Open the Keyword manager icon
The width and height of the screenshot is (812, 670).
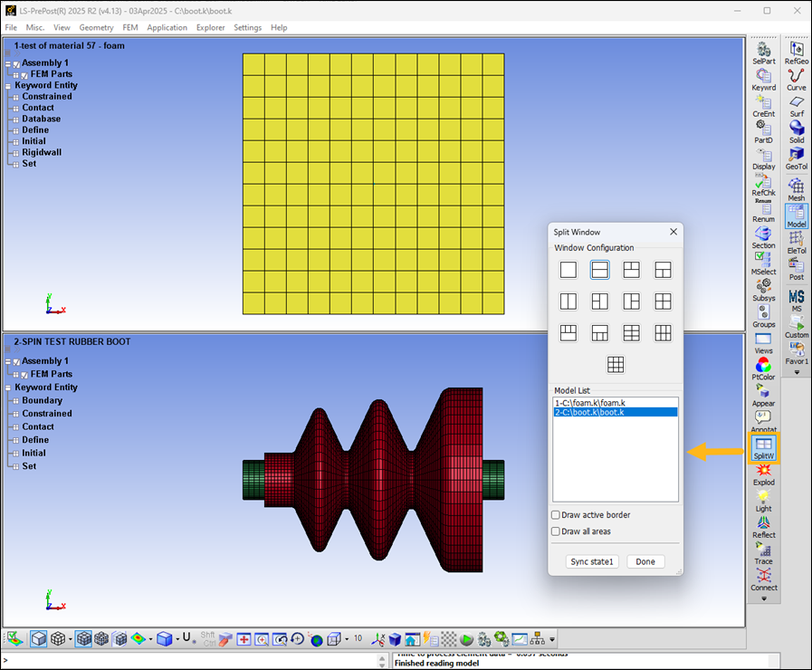(x=763, y=80)
